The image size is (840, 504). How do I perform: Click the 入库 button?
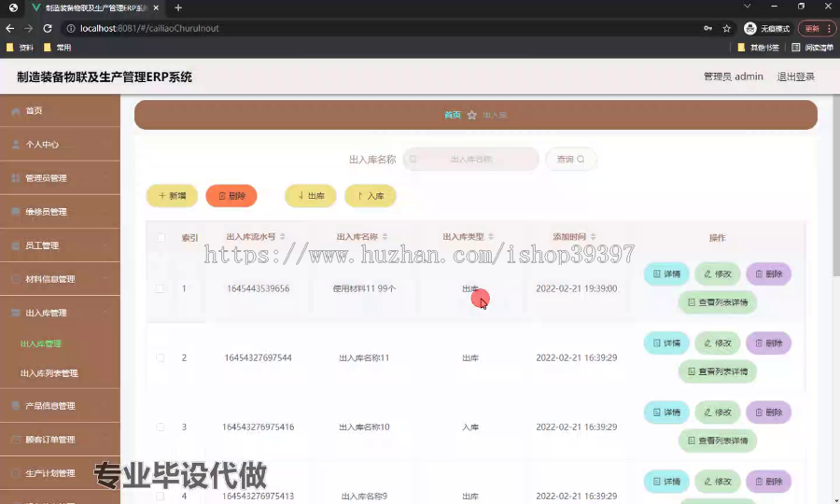pyautogui.click(x=371, y=196)
